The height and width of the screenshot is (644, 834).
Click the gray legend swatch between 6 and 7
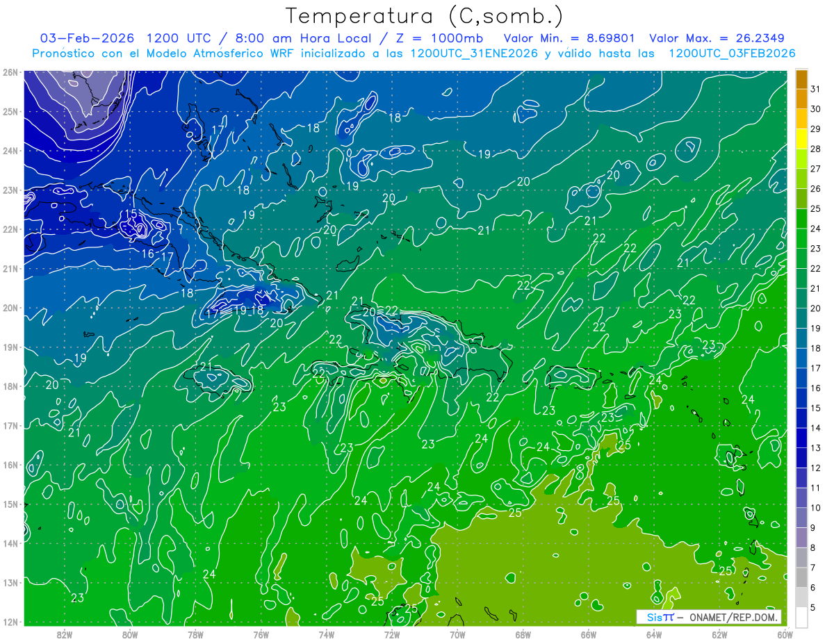point(801,578)
